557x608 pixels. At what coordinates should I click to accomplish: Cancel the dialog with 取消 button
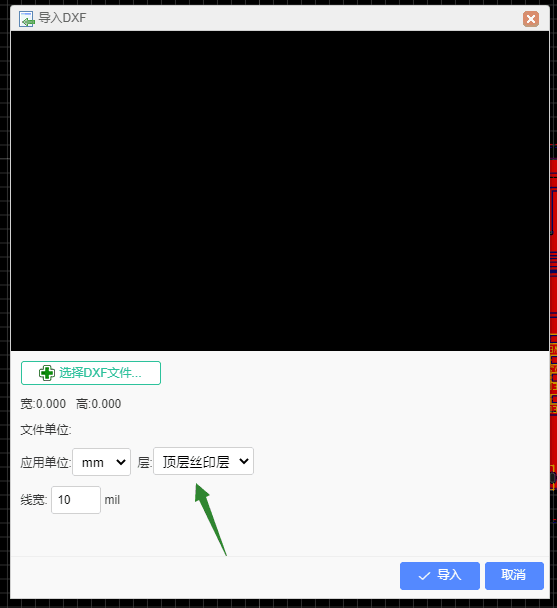pos(514,576)
